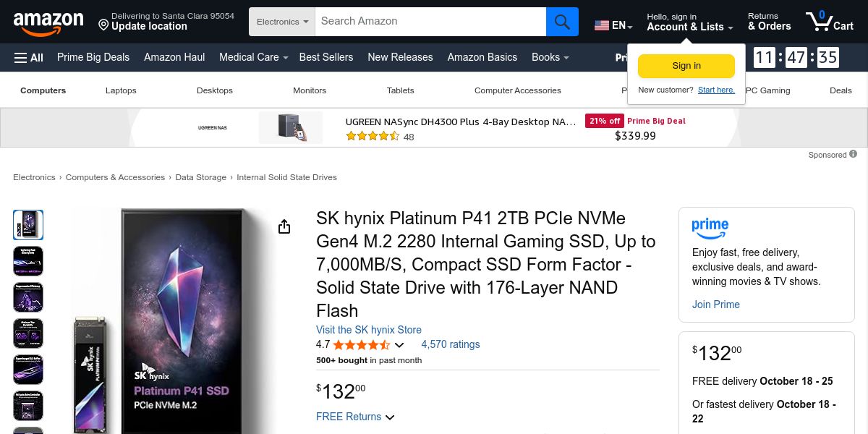Expand the star rating breakdown chevron

(399, 345)
